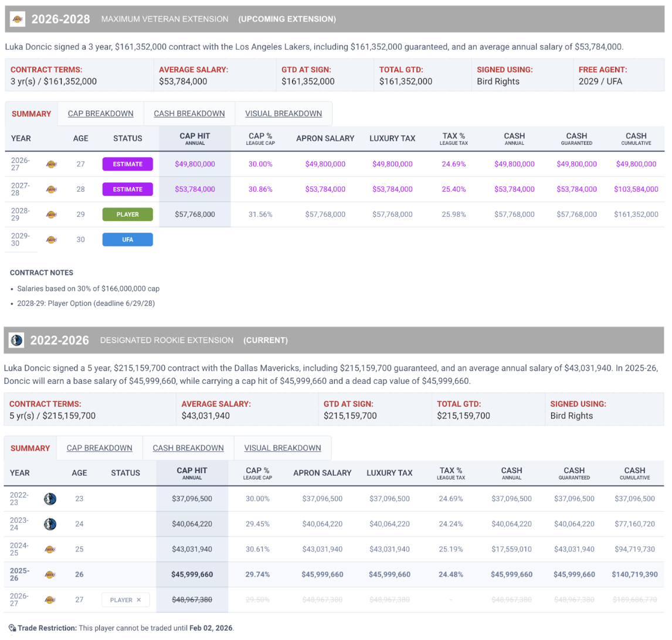672x640 pixels.
Task: Click the purple ESTIMATE badge for 2026-27
Action: click(x=127, y=164)
